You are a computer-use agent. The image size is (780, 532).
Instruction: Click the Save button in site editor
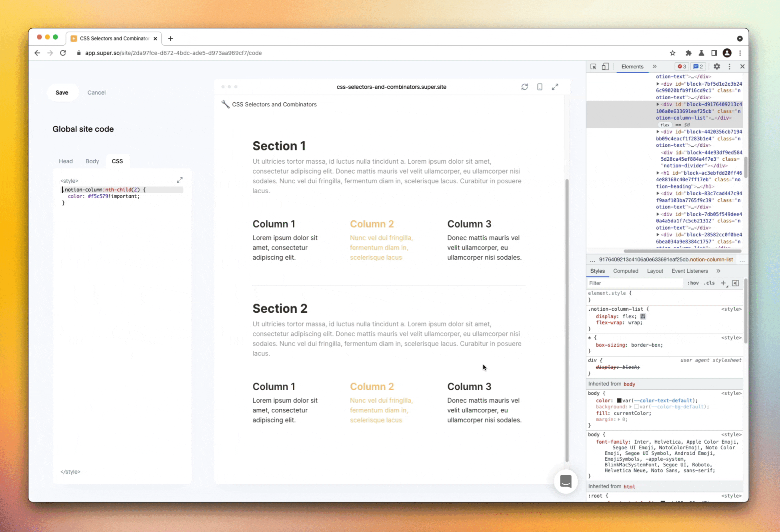click(x=62, y=92)
